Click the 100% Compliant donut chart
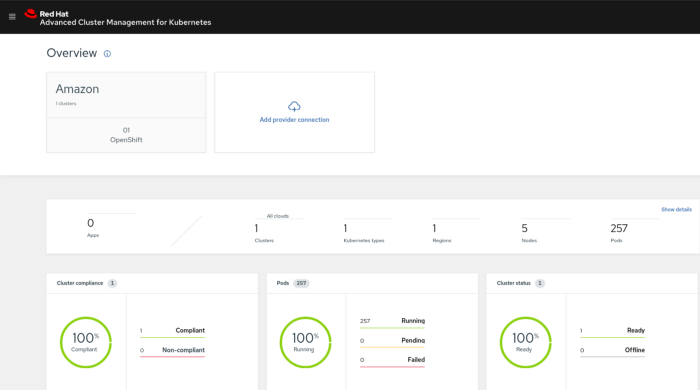This screenshot has height=390, width=700. [86, 342]
